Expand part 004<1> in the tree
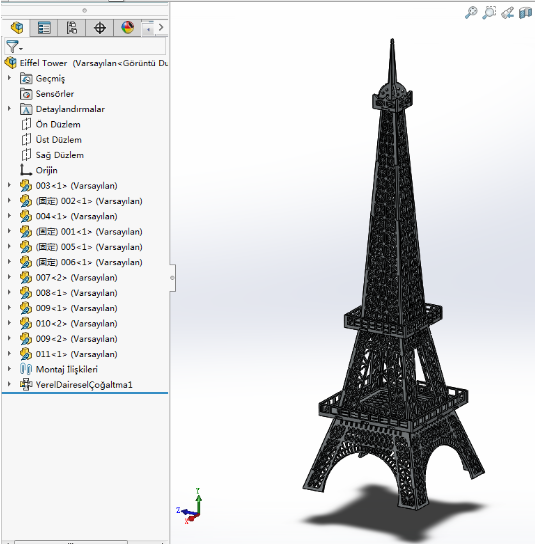The height and width of the screenshot is (544, 535). click(x=9, y=216)
